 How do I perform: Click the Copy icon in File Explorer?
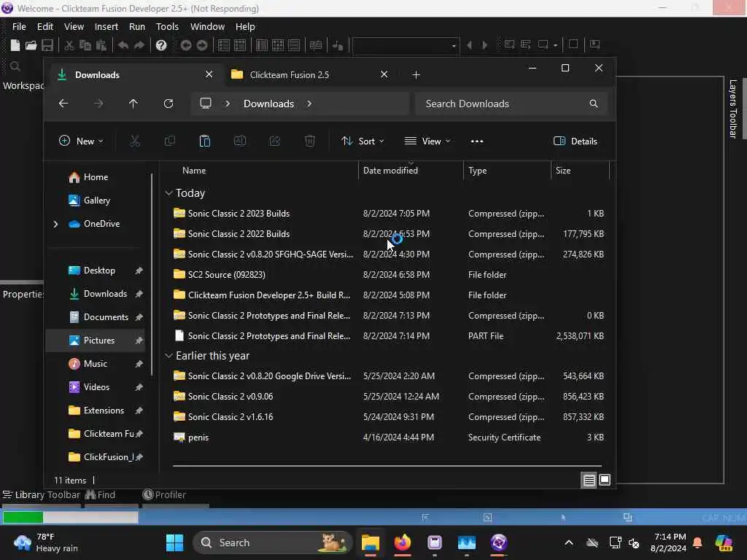point(169,141)
